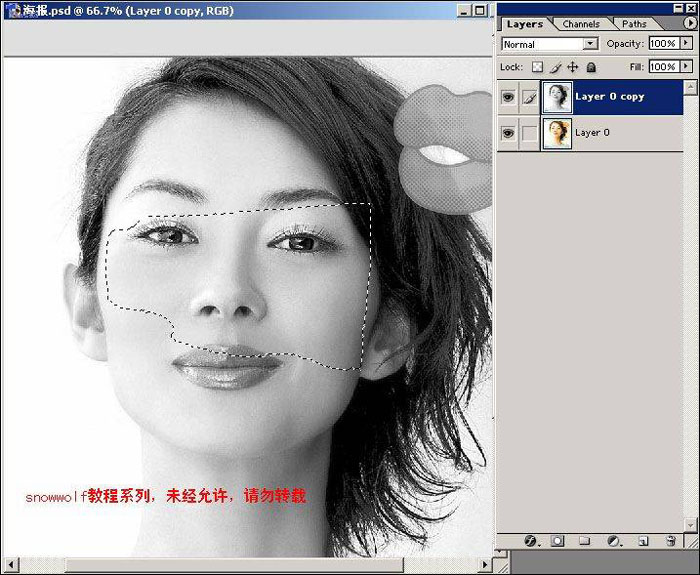Open the Layers palette options menu
700x575 pixels.
pyautogui.click(x=688, y=23)
